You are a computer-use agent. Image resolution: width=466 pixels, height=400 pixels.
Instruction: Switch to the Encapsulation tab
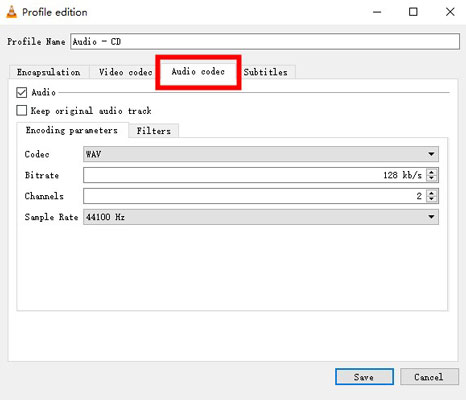(49, 72)
